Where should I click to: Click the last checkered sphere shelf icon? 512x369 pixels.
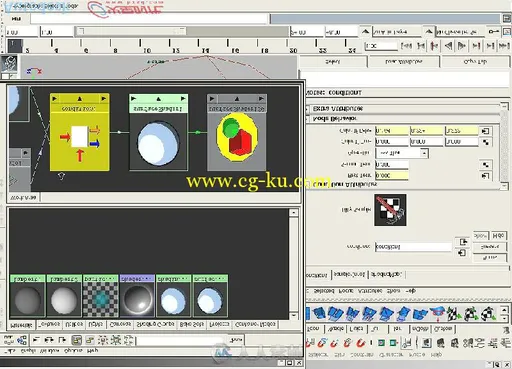pos(489,313)
